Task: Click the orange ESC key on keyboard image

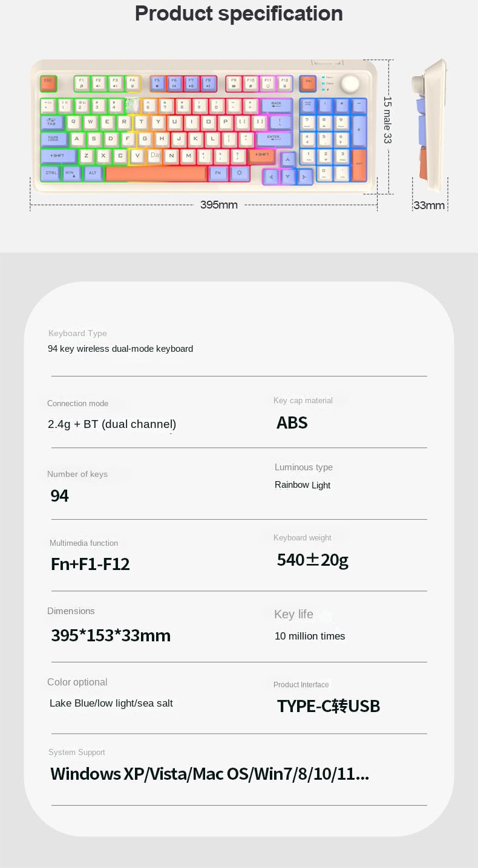Action: click(48, 83)
